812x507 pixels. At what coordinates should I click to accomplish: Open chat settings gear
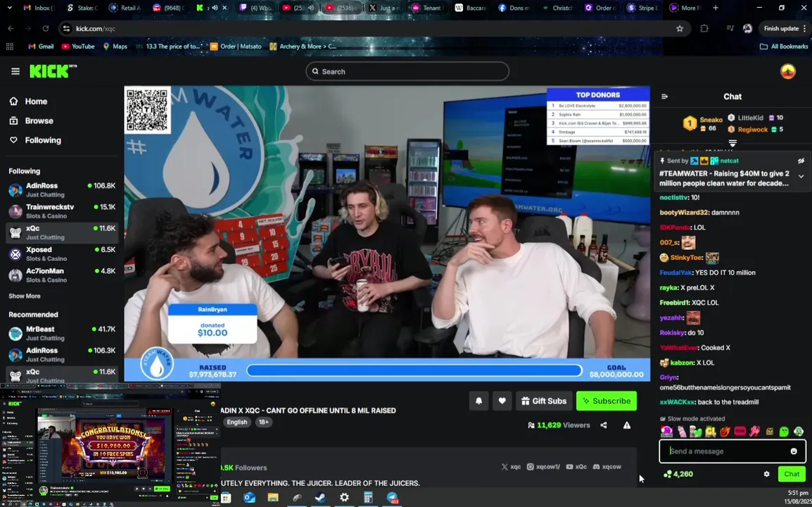pyautogui.click(x=766, y=474)
